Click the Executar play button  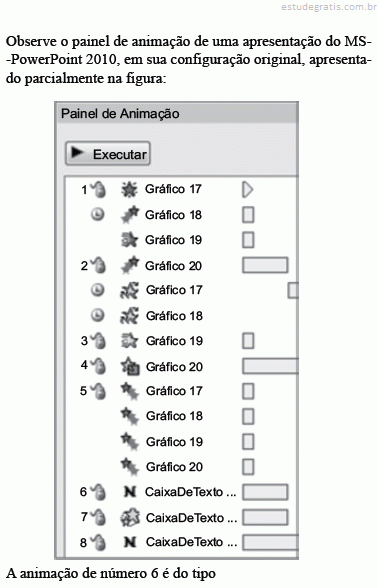[108, 154]
